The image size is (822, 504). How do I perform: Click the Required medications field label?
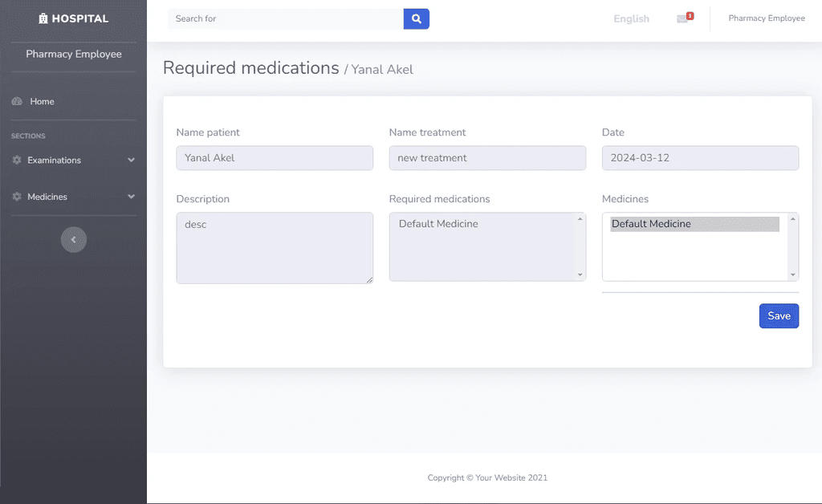click(439, 199)
